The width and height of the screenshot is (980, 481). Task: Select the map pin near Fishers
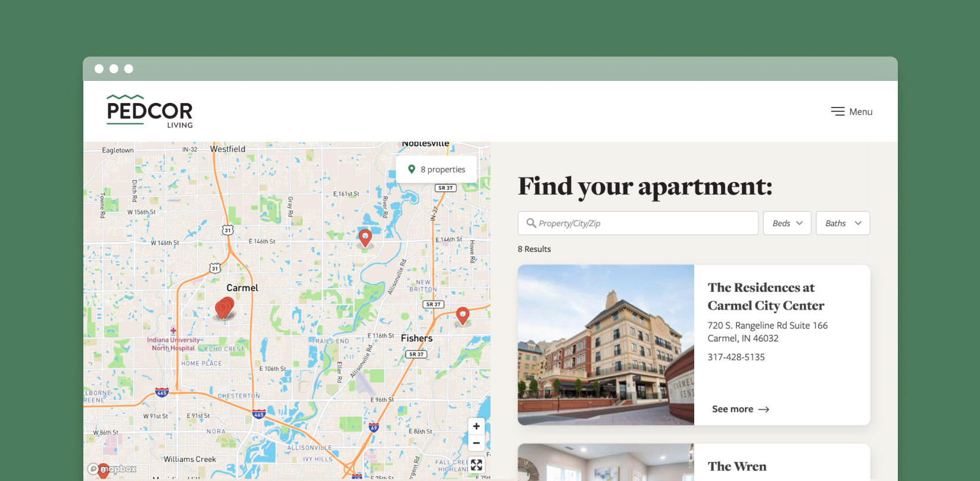[x=463, y=315]
